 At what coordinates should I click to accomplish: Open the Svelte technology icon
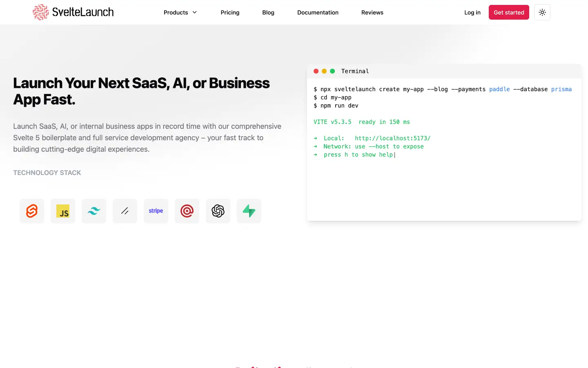pos(32,211)
